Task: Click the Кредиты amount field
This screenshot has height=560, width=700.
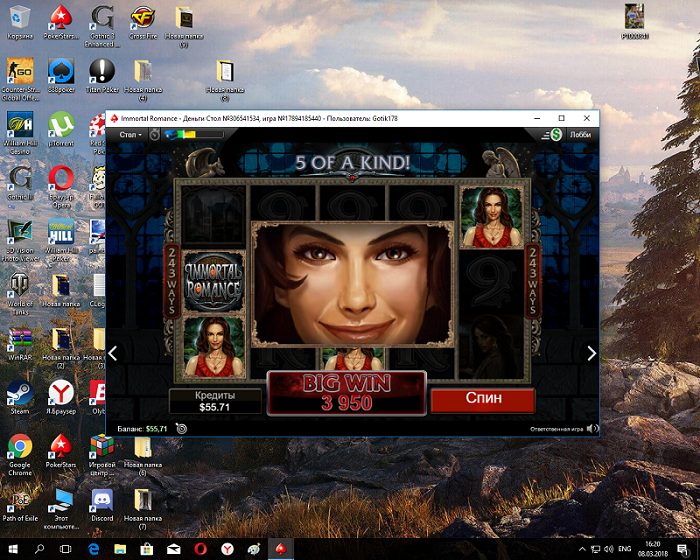Action: tap(215, 401)
